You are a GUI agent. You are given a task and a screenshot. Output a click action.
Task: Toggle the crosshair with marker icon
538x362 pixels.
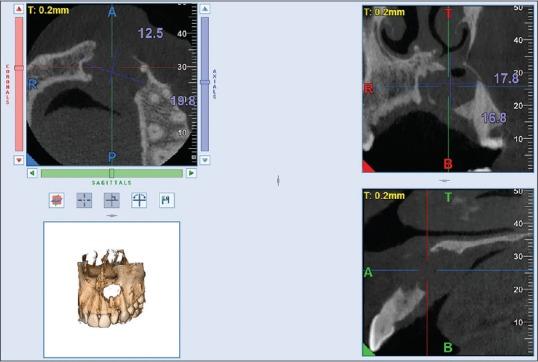point(112,200)
